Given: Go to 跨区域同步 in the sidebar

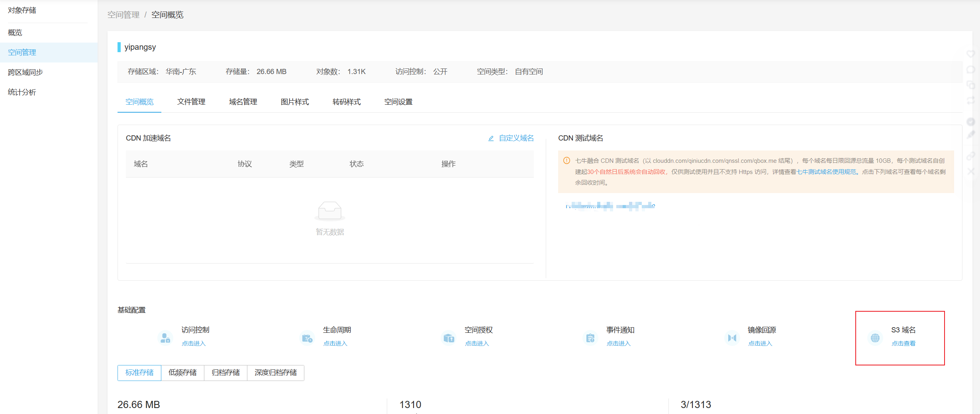Looking at the screenshot, I should 25,72.
